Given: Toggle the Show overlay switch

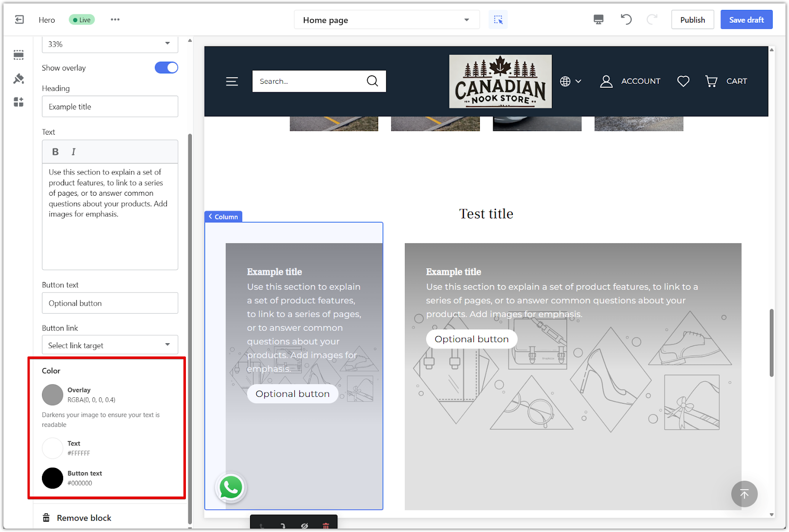Looking at the screenshot, I should (166, 68).
